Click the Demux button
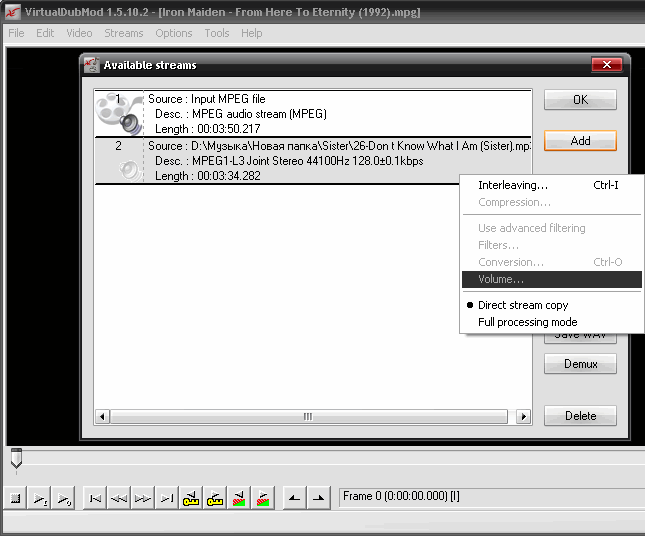This screenshot has width=645, height=536. pos(580,364)
